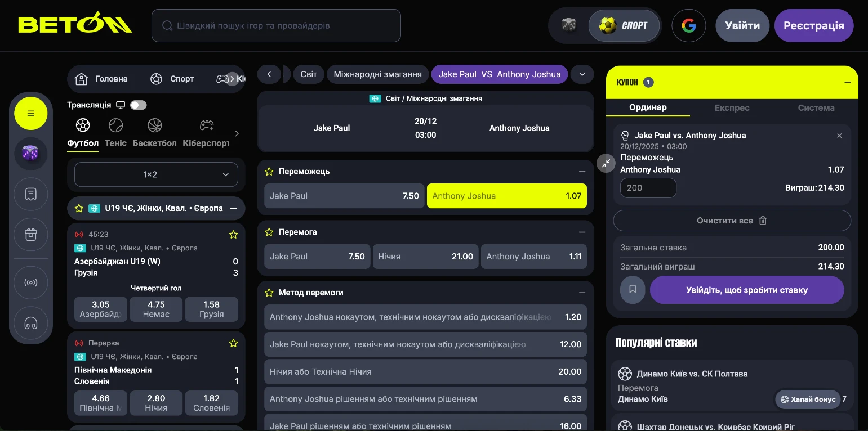Image resolution: width=868 pixels, height=431 pixels.
Task: Click the Реєстрація button
Action: [814, 25]
